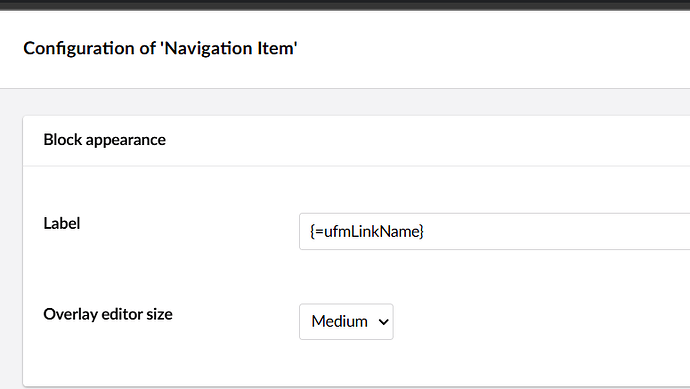The height and width of the screenshot is (389, 690).
Task: Open the Overlay editor size dropdown
Action: click(x=346, y=322)
